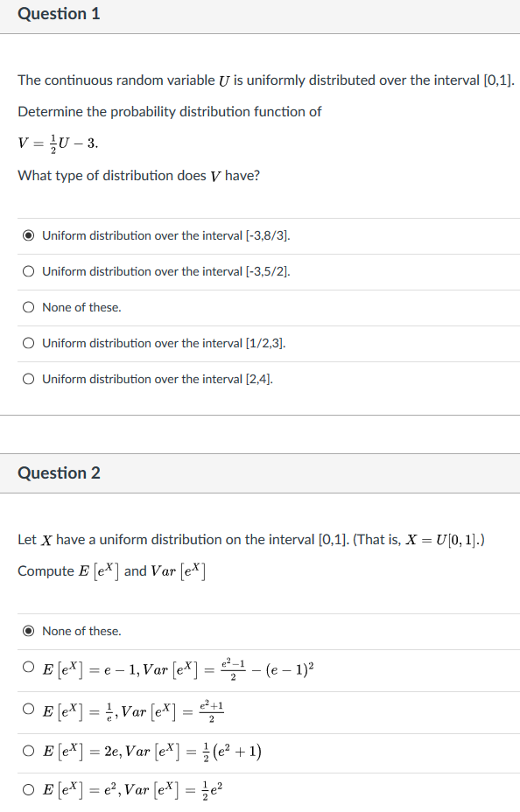This screenshot has width=520, height=812.
Task: Select the option with E[e^X] = 2e
Action: coord(29,752)
